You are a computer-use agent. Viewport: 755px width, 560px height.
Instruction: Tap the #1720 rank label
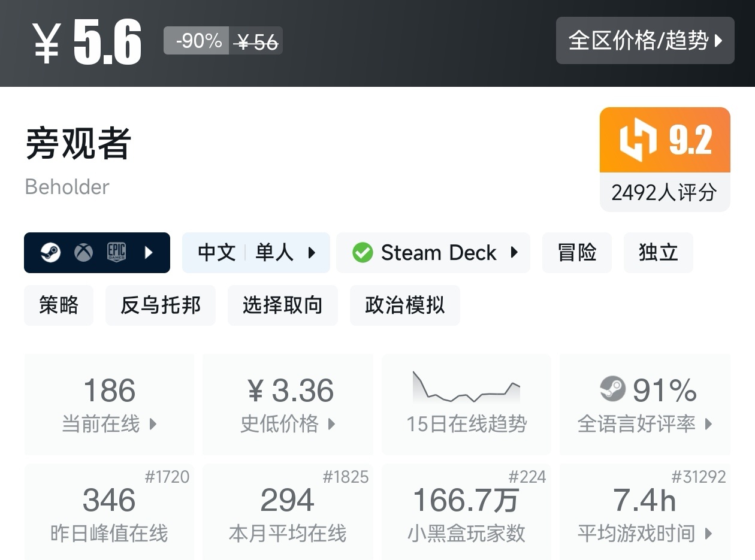[167, 477]
